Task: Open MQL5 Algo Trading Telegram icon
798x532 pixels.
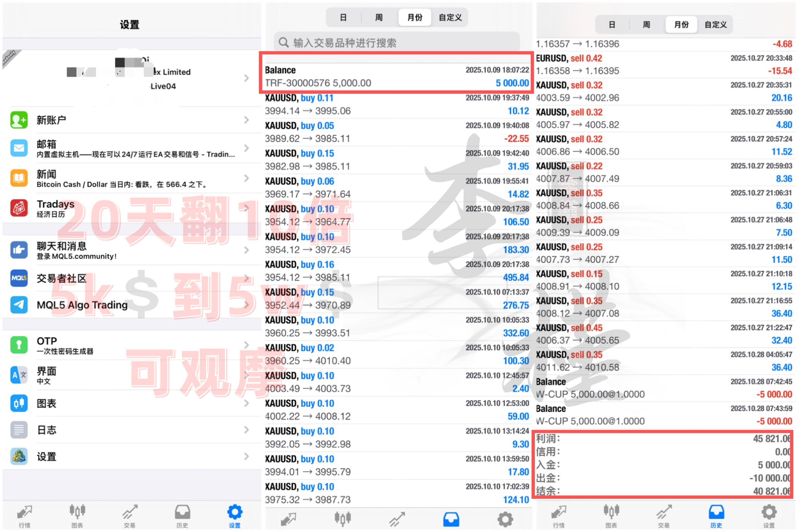Action: 19,305
